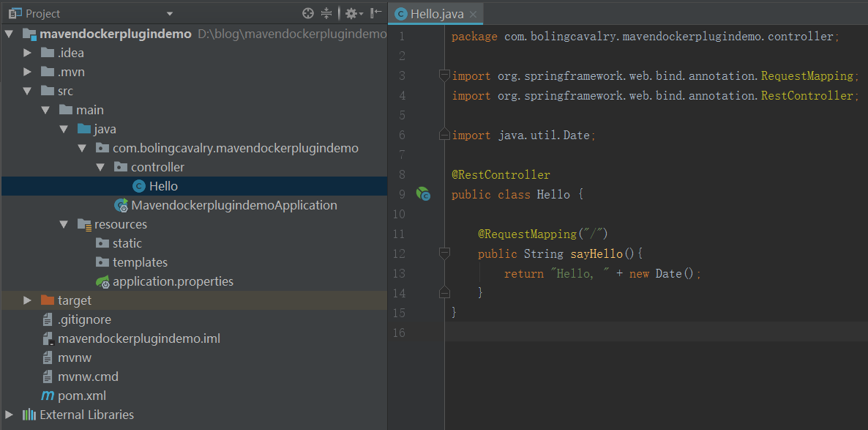Select MavendockerplugindemoApplication in the tree
Viewport: 868px width, 430px height.
(234, 205)
